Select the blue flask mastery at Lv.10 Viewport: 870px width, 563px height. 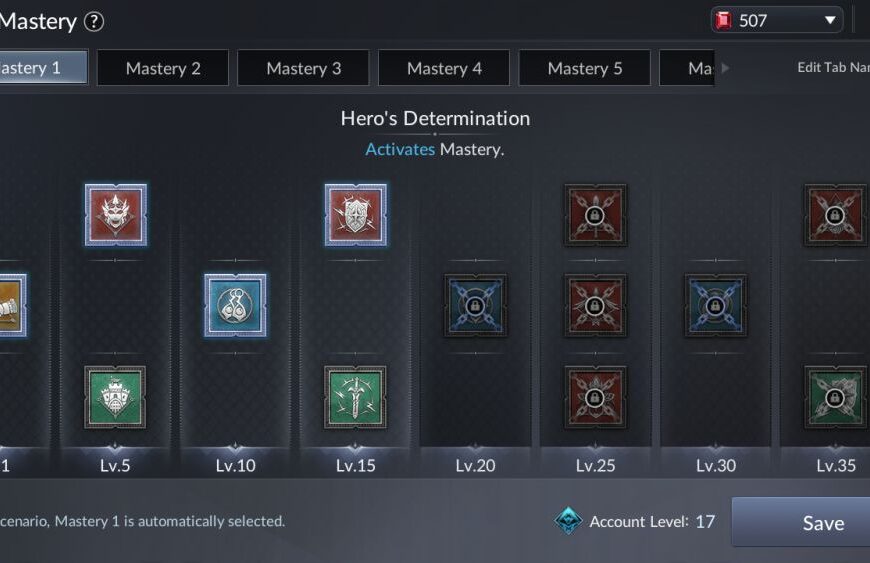[235, 305]
